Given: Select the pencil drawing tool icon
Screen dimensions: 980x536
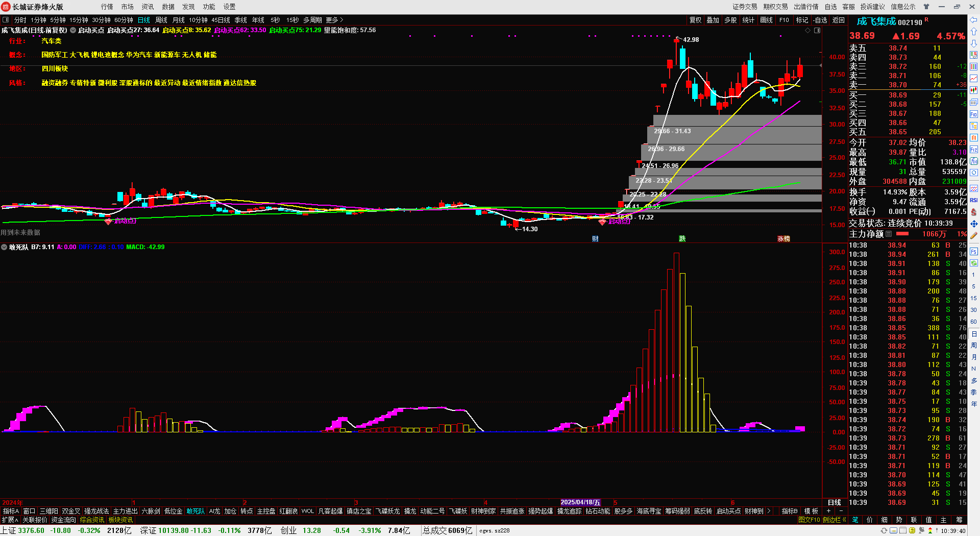Looking at the screenshot, I should point(974,235).
